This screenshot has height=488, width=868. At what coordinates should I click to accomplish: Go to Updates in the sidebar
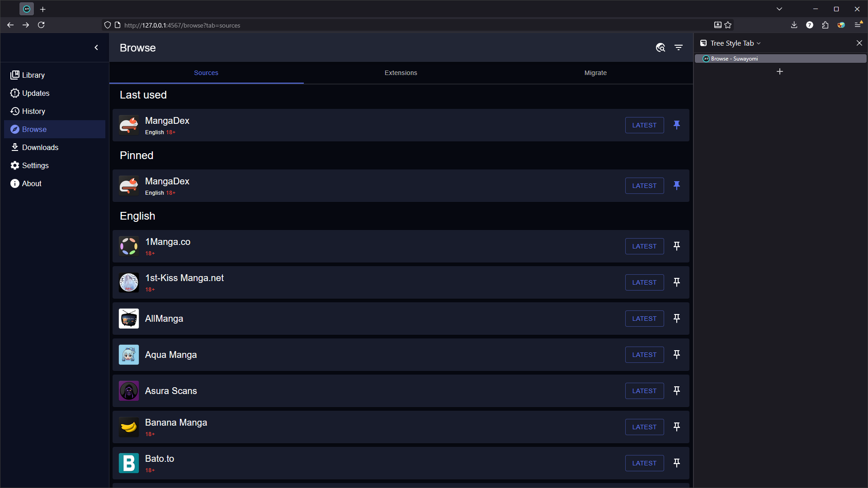(x=35, y=93)
